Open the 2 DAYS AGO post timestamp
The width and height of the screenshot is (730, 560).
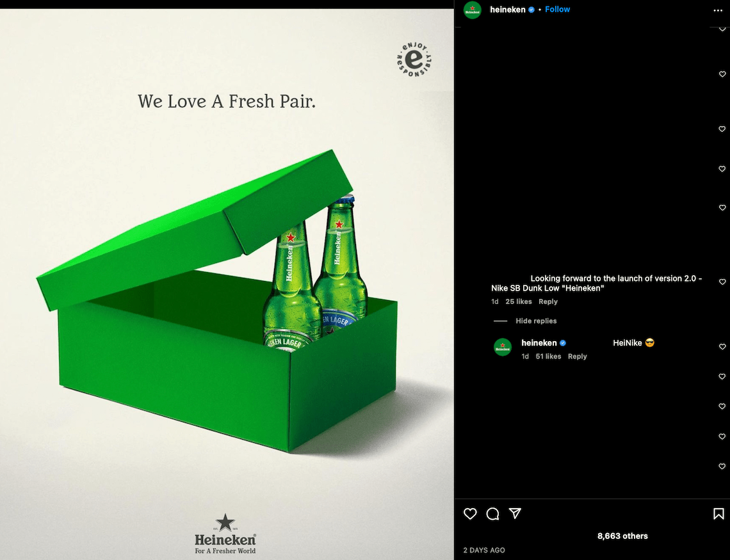(x=483, y=550)
